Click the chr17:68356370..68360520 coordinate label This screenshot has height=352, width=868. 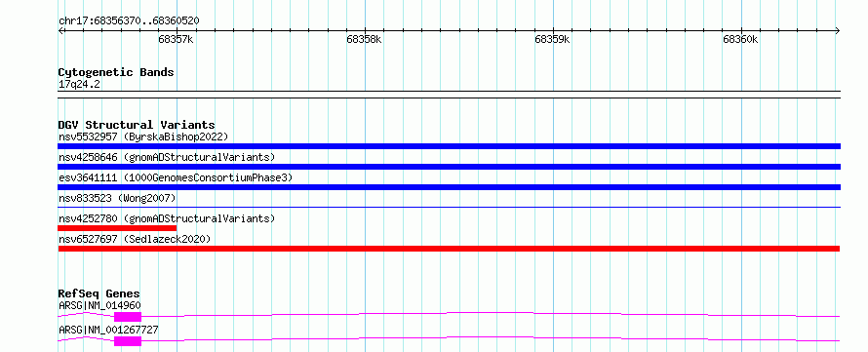coord(129,20)
